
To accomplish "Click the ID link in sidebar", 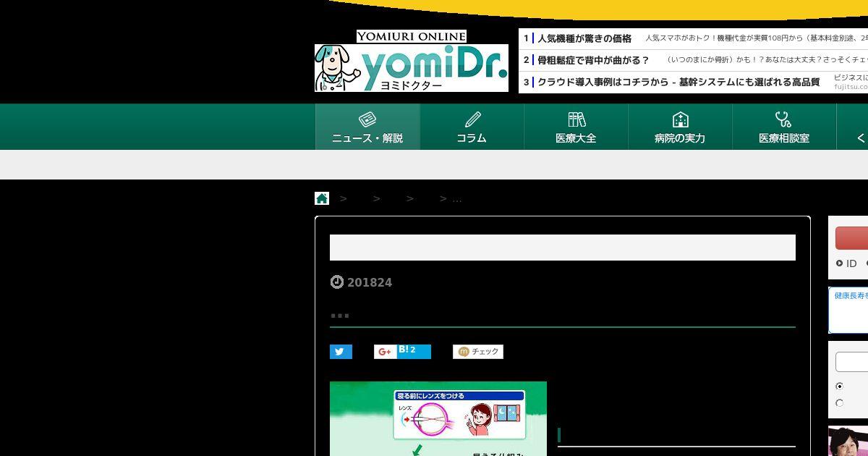I will pos(846,263).
